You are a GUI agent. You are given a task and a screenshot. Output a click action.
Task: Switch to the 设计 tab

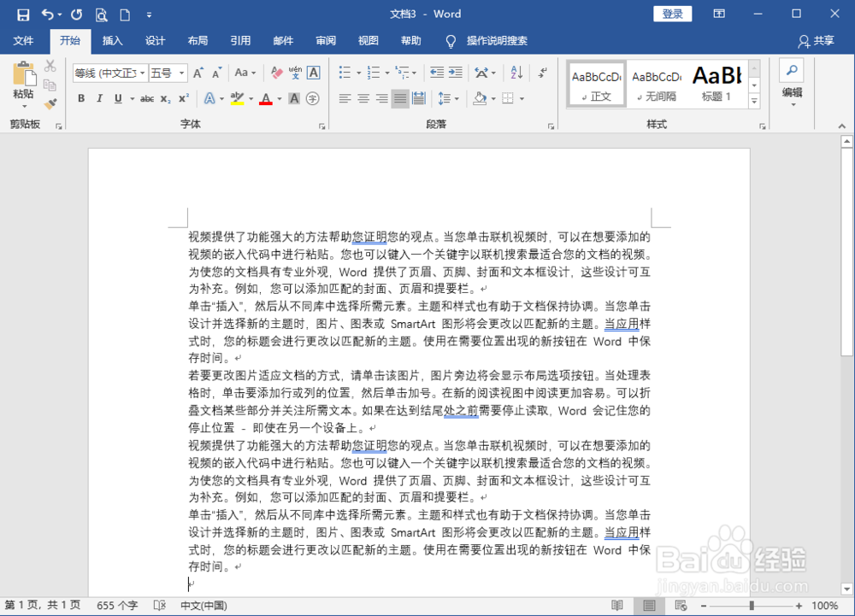(x=155, y=41)
